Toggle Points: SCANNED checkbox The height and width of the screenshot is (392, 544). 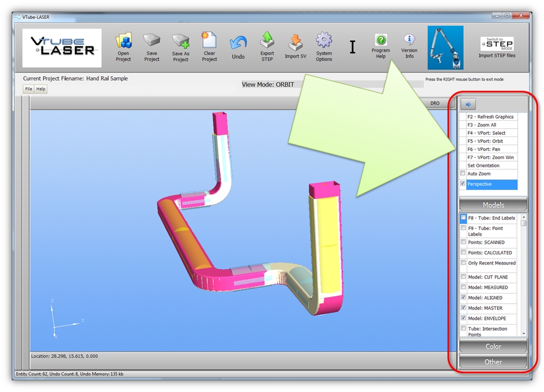(x=463, y=242)
